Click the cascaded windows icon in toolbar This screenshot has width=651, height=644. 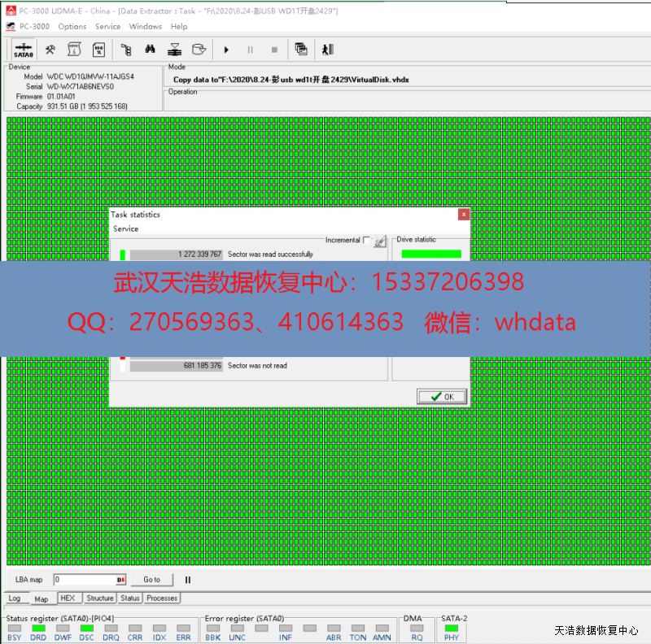coord(301,50)
